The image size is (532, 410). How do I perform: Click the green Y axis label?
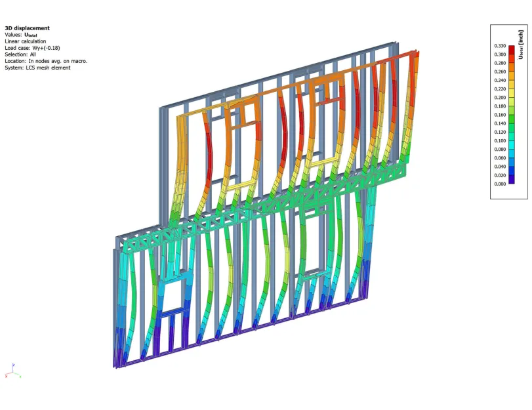pos(20,377)
